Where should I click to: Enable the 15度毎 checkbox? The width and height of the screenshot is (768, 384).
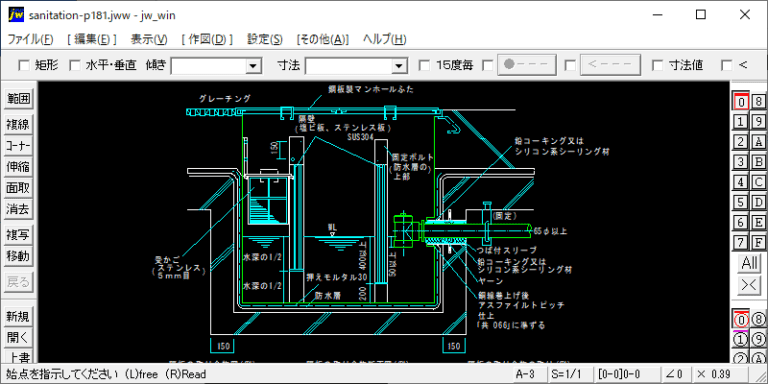[425, 65]
